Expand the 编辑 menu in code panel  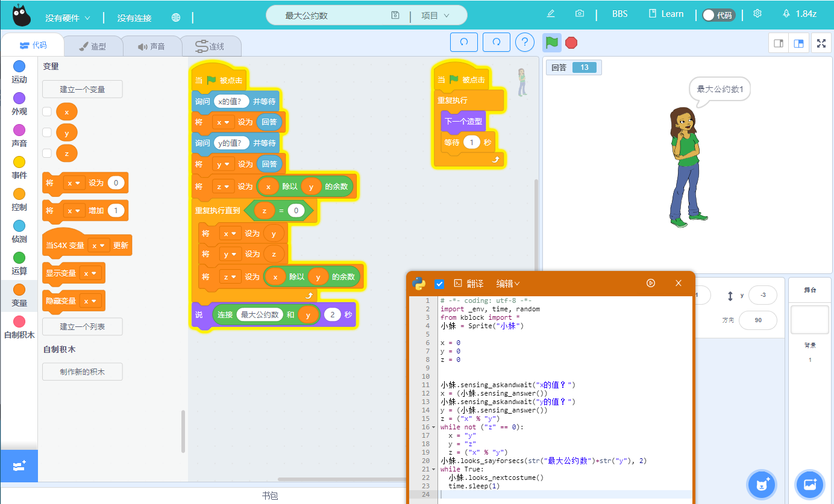(x=507, y=284)
